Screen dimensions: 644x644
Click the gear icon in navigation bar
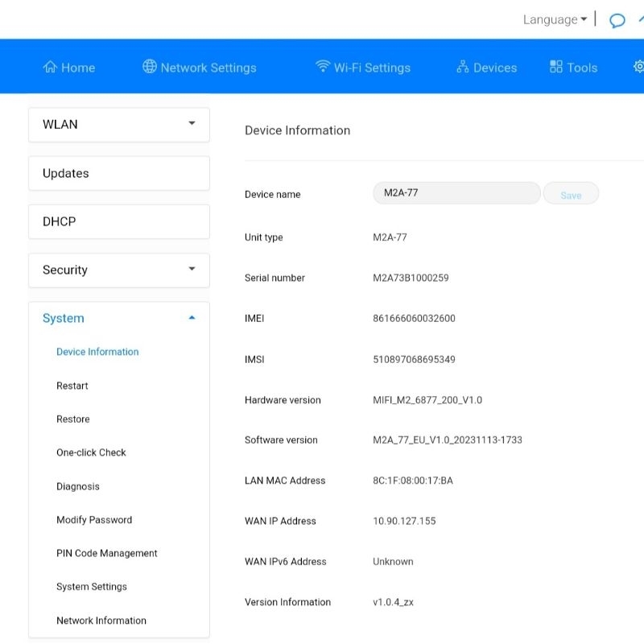click(639, 67)
